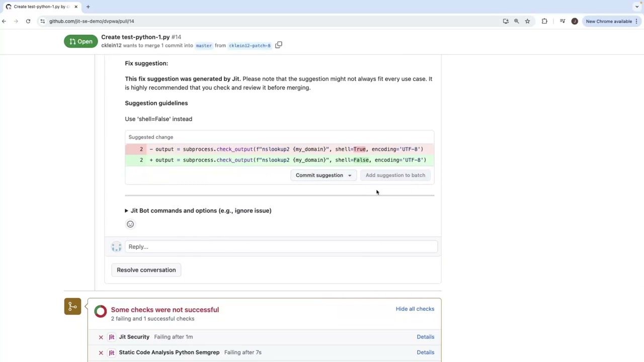Viewport: 644px width, 362px height.
Task: Expand Jit Bot commands and options
Action: [198, 211]
